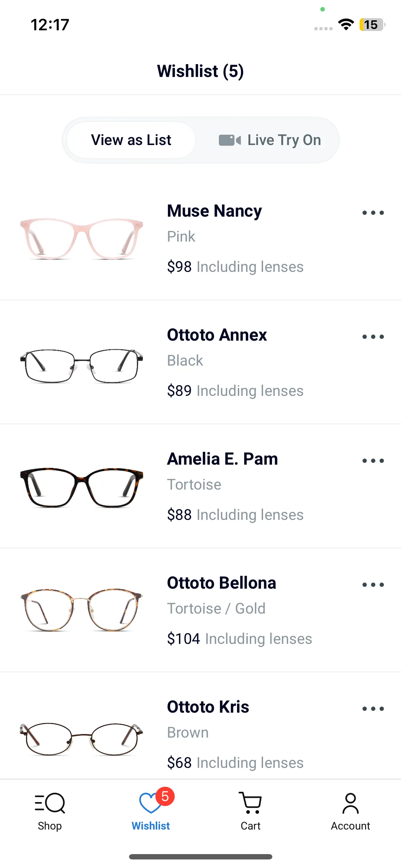Switch to Live Try On mode

pyautogui.click(x=270, y=140)
